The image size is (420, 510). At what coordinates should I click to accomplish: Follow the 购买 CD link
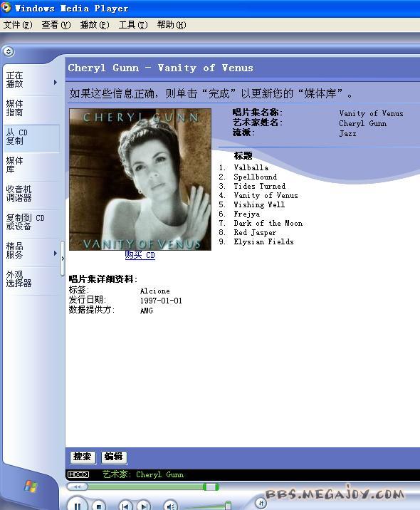point(140,255)
